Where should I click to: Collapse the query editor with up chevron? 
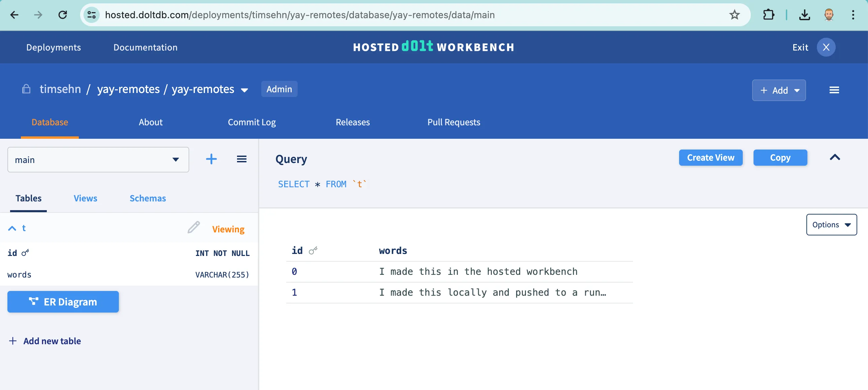[x=834, y=157]
